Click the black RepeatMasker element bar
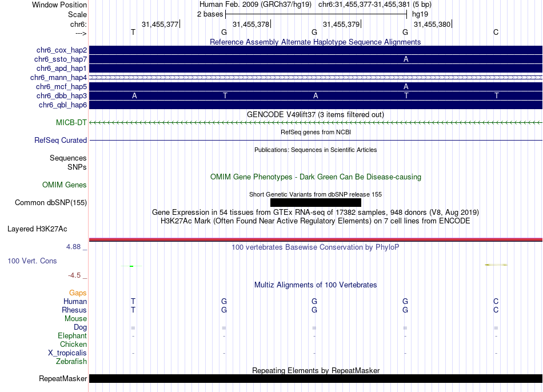543x392 pixels. coord(316,378)
